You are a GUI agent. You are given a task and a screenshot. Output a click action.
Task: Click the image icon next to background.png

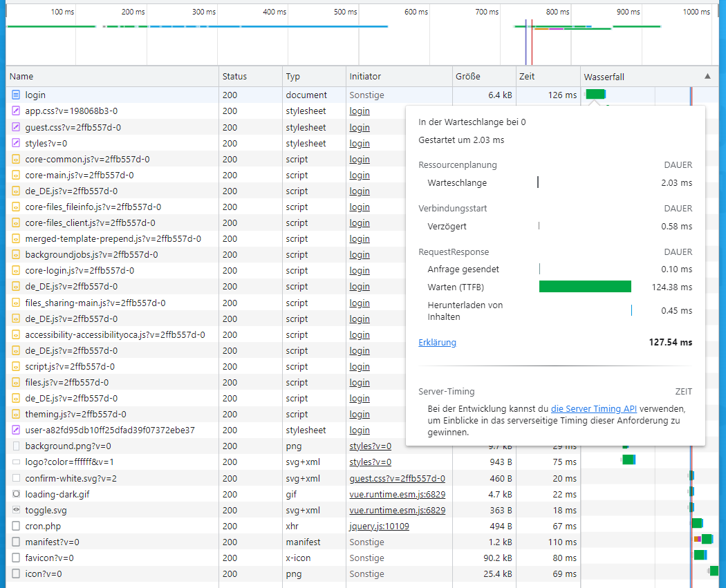point(16,446)
